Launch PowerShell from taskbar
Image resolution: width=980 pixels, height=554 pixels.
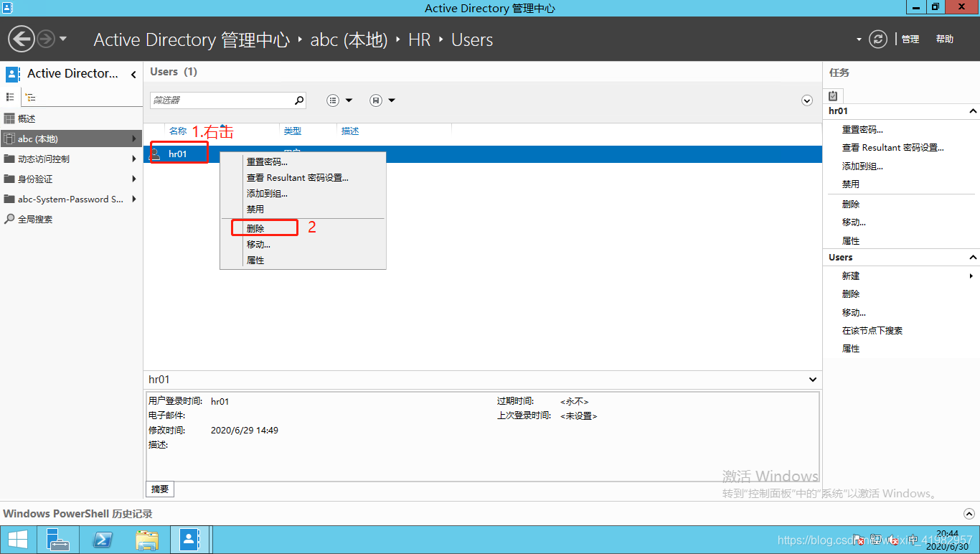(103, 540)
